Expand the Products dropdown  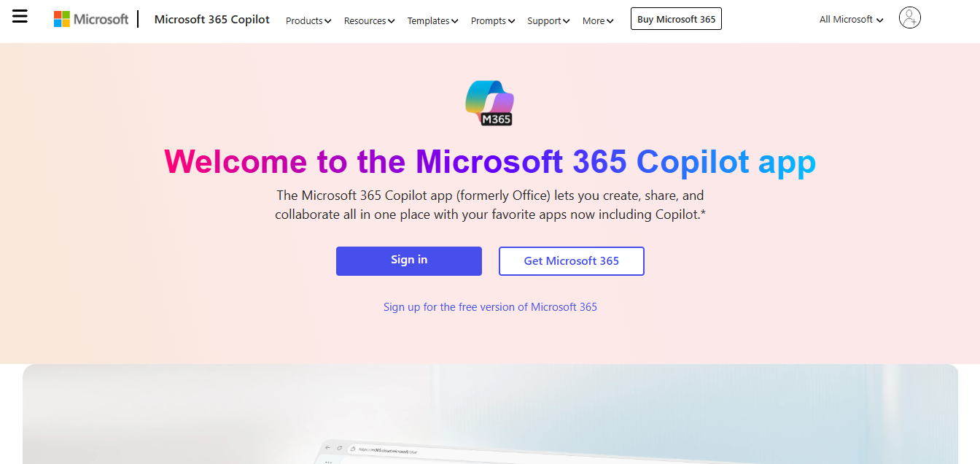tap(308, 20)
